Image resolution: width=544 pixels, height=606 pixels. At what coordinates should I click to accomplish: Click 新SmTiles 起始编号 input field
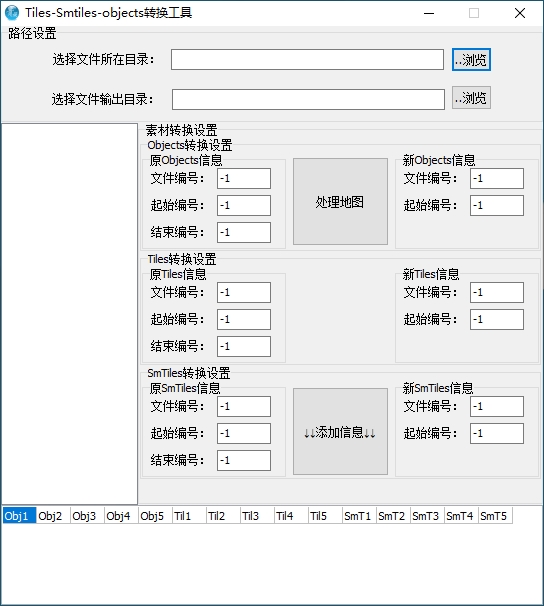coord(497,433)
